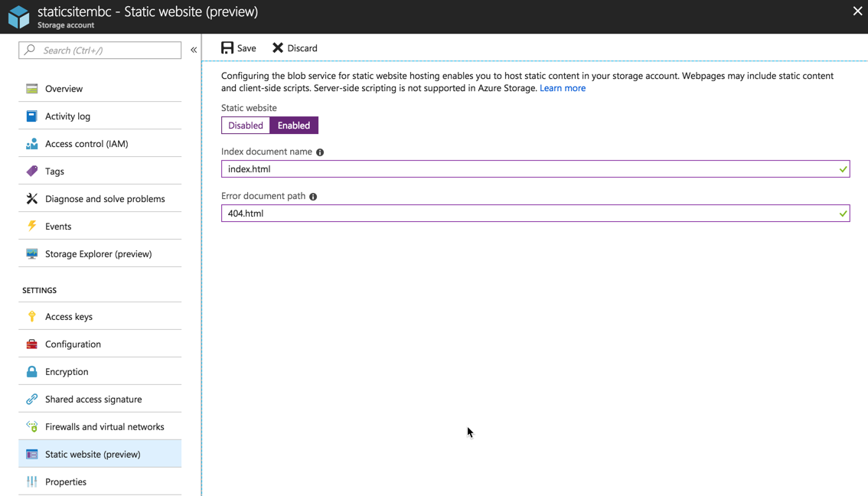The image size is (868, 496).
Task: Click the Events lightning bolt icon
Action: [x=31, y=226]
